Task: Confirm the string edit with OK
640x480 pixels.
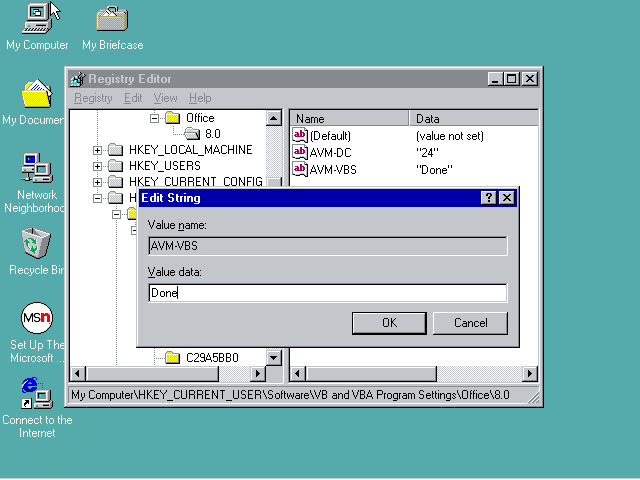Action: [389, 323]
